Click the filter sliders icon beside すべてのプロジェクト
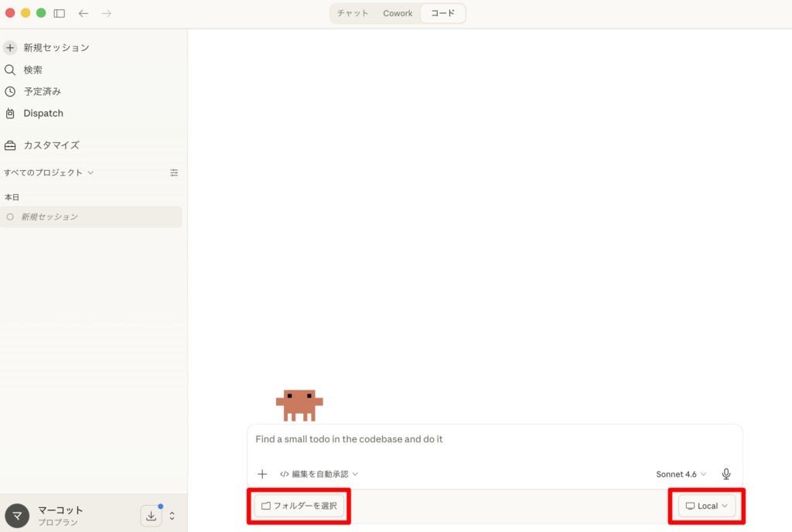792x532 pixels. point(174,172)
